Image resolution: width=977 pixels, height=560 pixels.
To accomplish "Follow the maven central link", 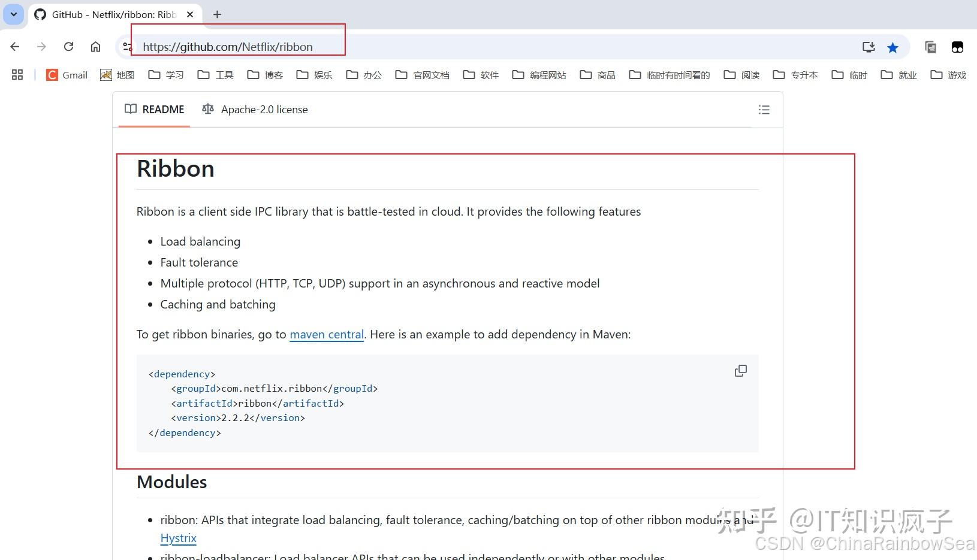I will click(x=327, y=334).
